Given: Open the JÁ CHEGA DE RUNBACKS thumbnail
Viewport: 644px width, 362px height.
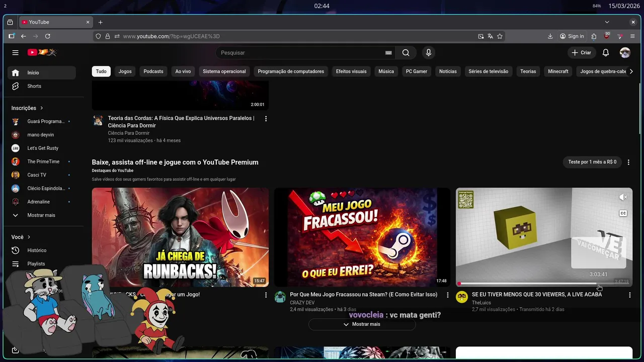Looking at the screenshot, I should pyautogui.click(x=180, y=237).
